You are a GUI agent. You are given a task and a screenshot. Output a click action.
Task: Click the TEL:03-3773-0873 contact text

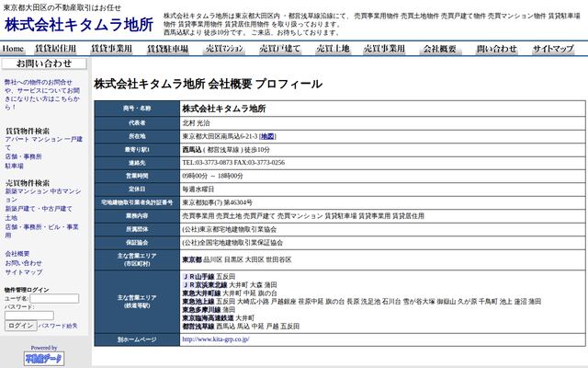coord(208,163)
